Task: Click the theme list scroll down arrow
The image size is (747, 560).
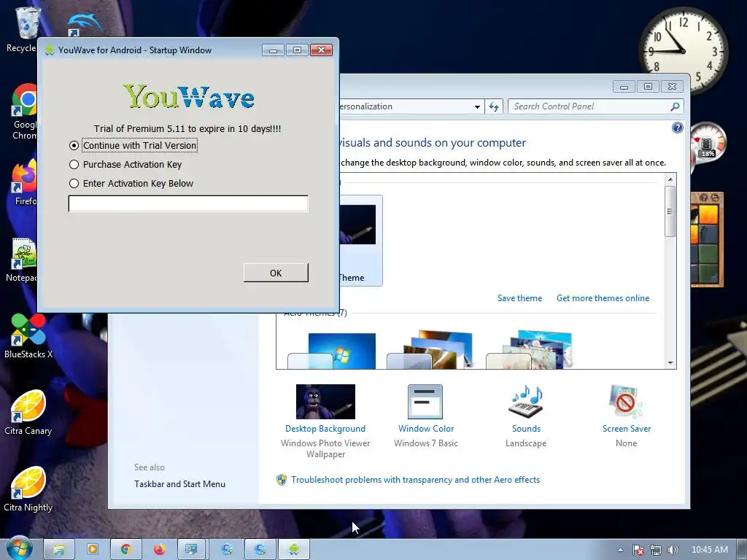Action: (x=670, y=363)
